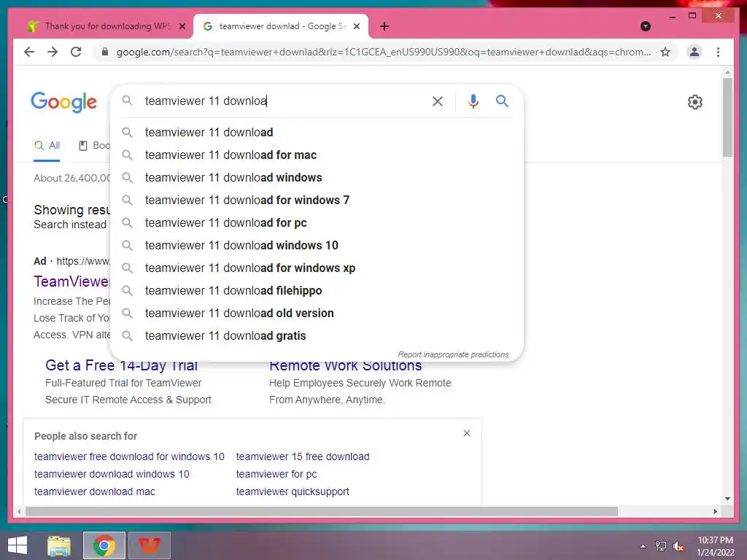Open the Chrome tab search dropdown
Viewport: 747px width, 560px height.
point(646,26)
